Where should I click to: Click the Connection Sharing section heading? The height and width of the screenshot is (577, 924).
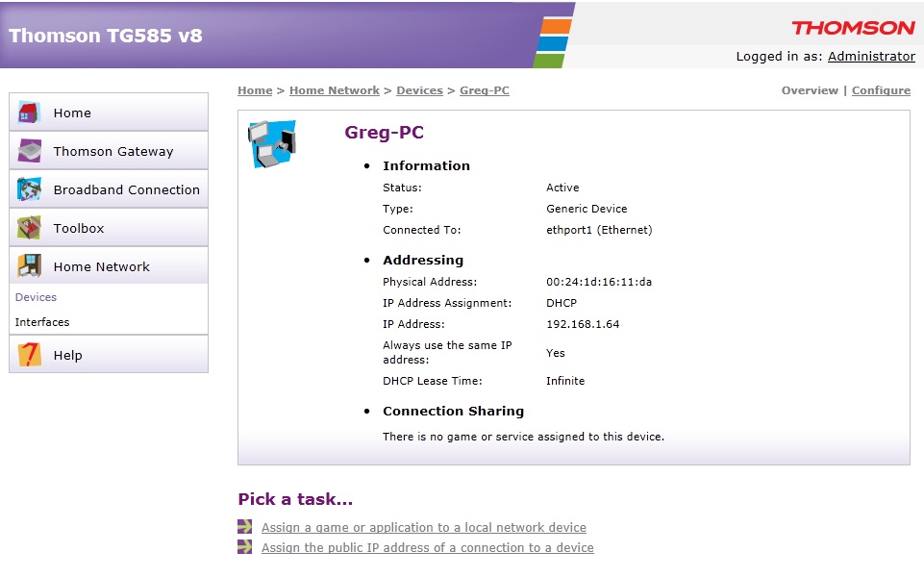tap(453, 411)
